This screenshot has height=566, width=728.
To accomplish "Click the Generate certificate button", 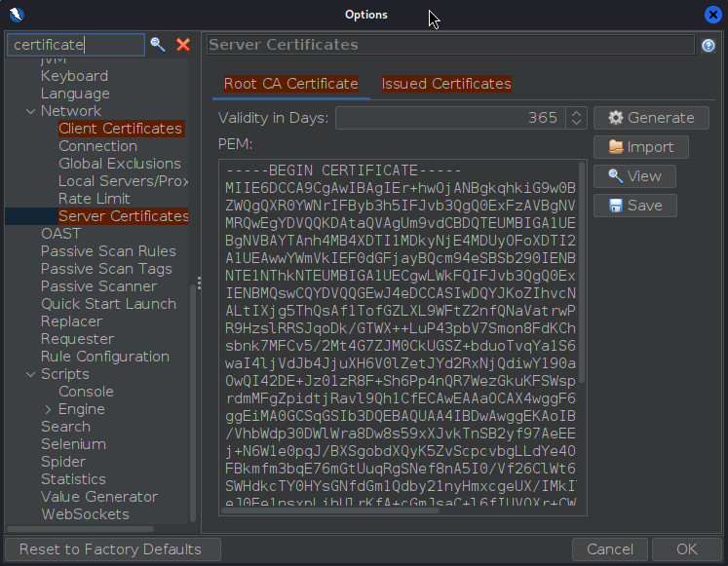I will click(651, 117).
